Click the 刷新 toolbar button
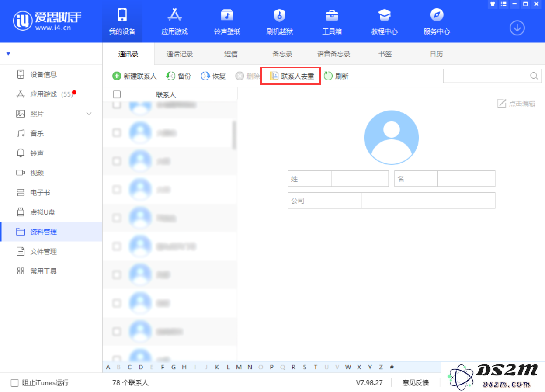The height and width of the screenshot is (392, 545). (336, 76)
